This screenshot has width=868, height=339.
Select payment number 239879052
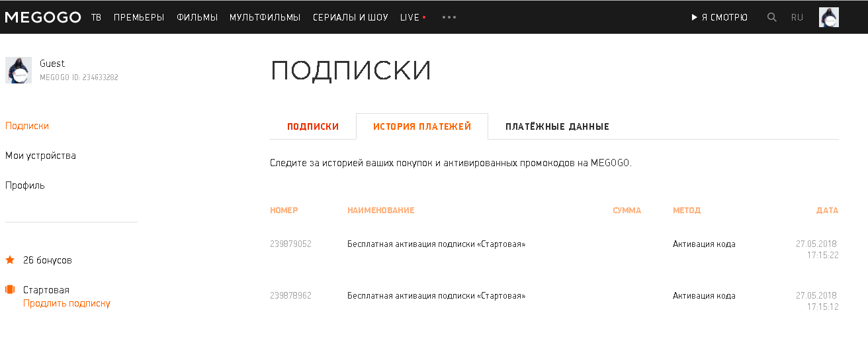click(x=290, y=244)
